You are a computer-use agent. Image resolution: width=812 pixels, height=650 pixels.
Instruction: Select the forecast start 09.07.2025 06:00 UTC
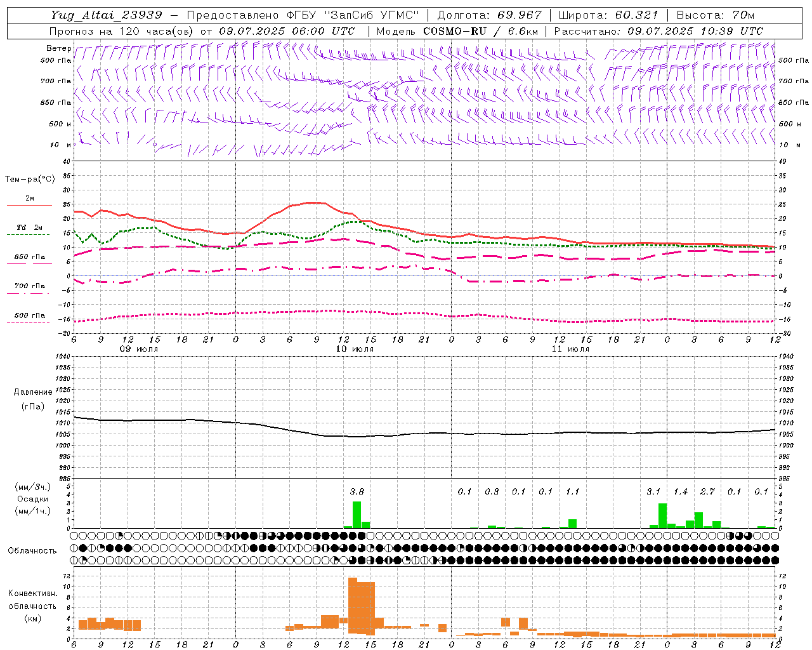coord(287,31)
